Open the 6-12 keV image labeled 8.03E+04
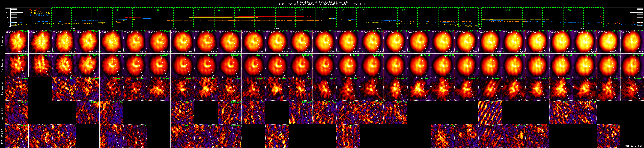644x148 pixels. pos(158,65)
